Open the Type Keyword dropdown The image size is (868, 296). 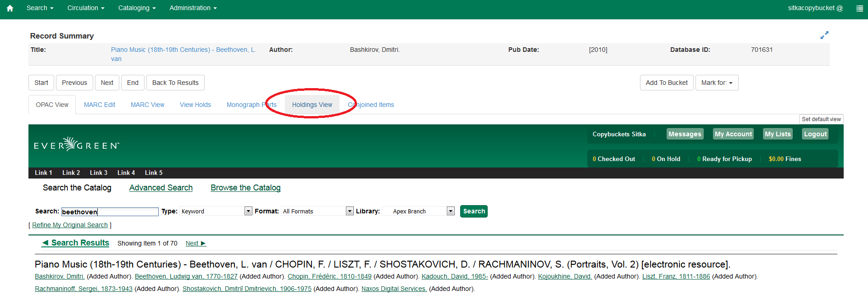coord(216,211)
